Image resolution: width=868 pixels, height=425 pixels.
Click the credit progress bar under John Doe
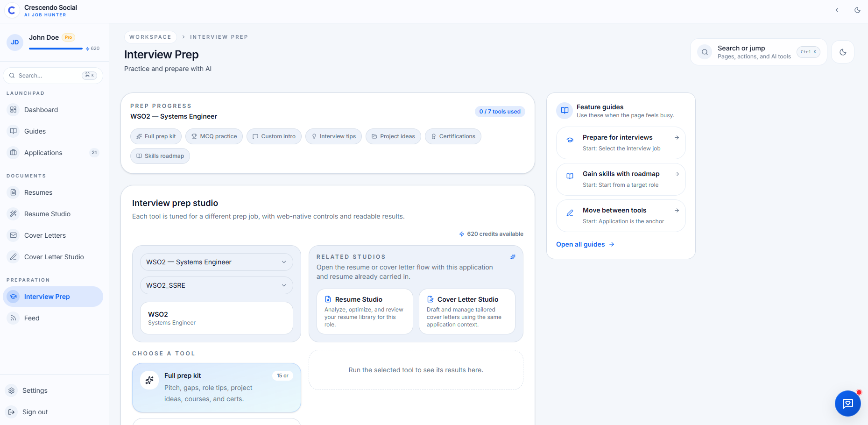(x=56, y=49)
